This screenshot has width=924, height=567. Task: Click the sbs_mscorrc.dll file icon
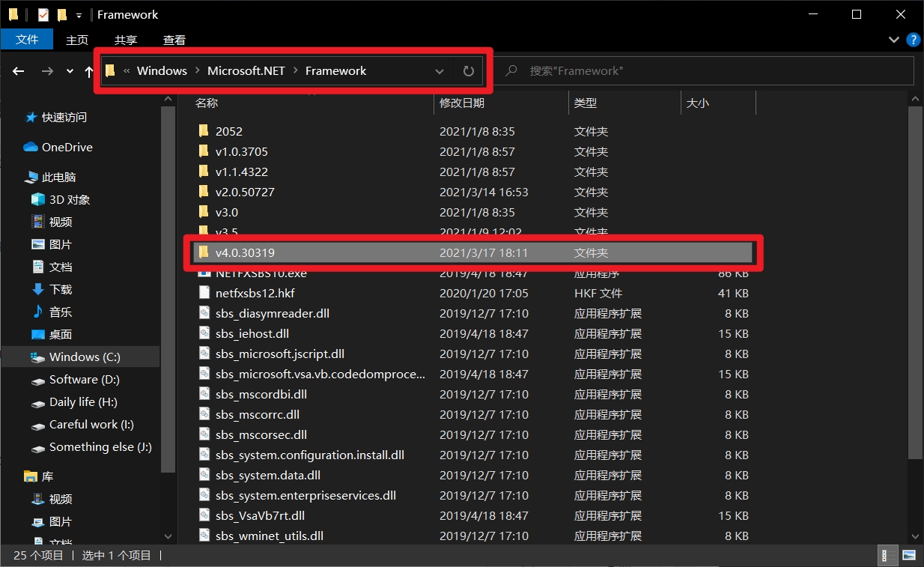coord(204,414)
